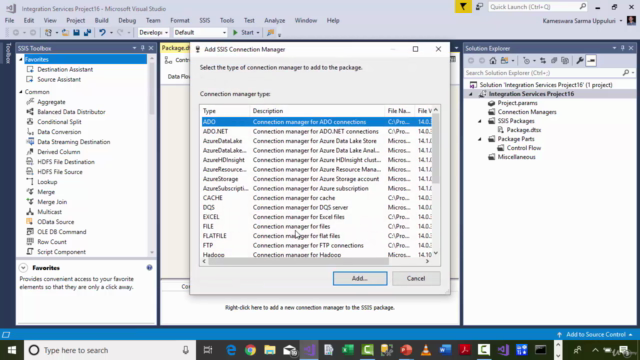The image size is (640, 360).
Task: Select the Row Count icon
Action: pos(30,242)
